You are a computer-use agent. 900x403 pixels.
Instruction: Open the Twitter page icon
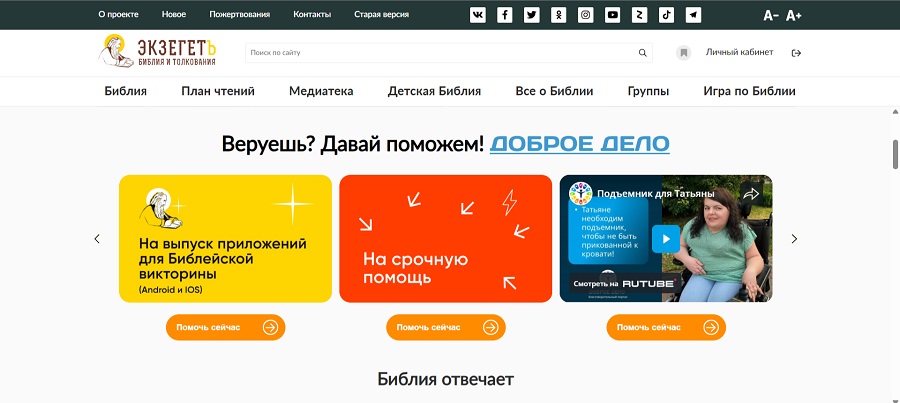click(x=532, y=15)
